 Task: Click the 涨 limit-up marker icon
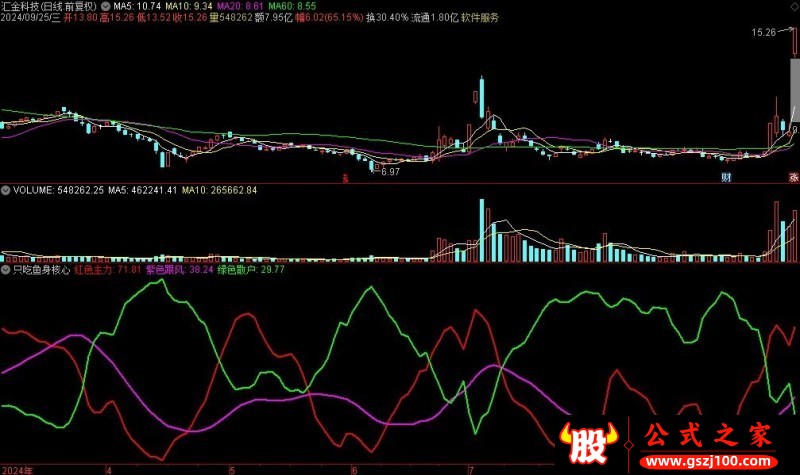coord(794,177)
